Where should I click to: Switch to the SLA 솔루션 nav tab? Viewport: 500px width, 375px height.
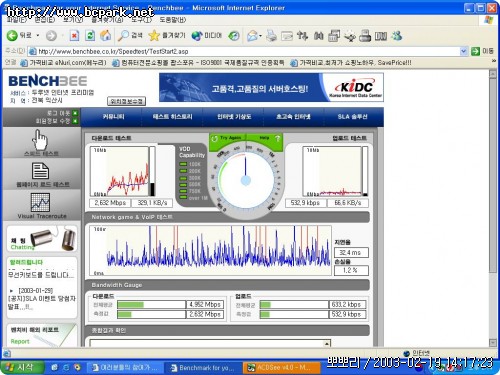353,116
